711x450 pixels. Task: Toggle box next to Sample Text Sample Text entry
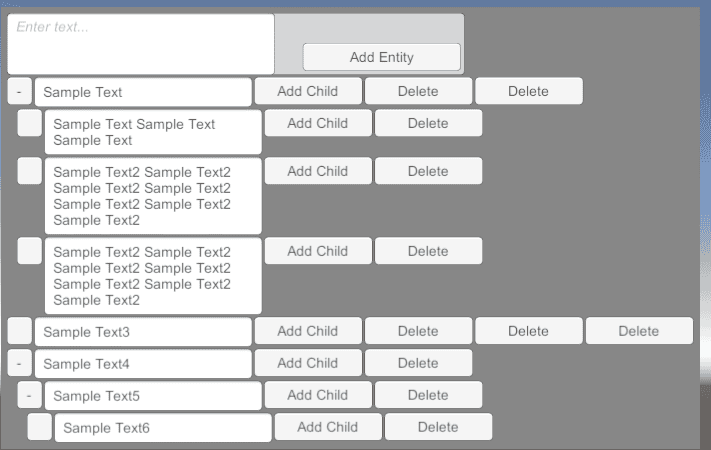pyautogui.click(x=29, y=123)
